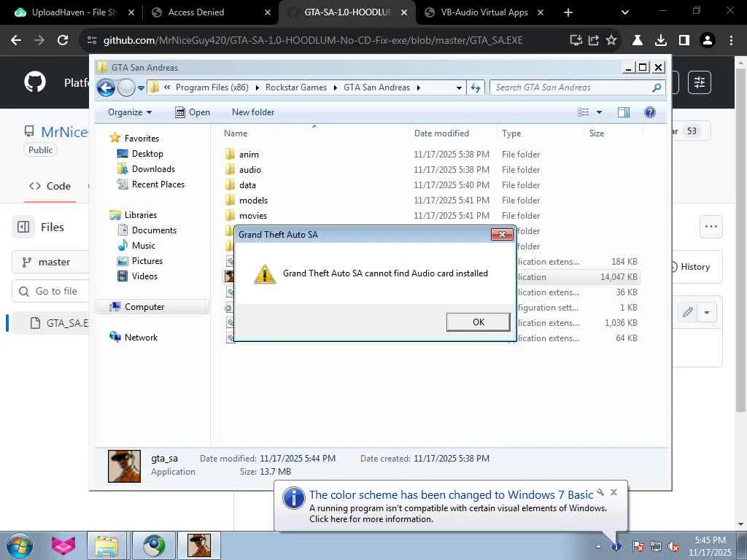
Task: Open the Code tab on GitHub
Action: click(x=50, y=186)
